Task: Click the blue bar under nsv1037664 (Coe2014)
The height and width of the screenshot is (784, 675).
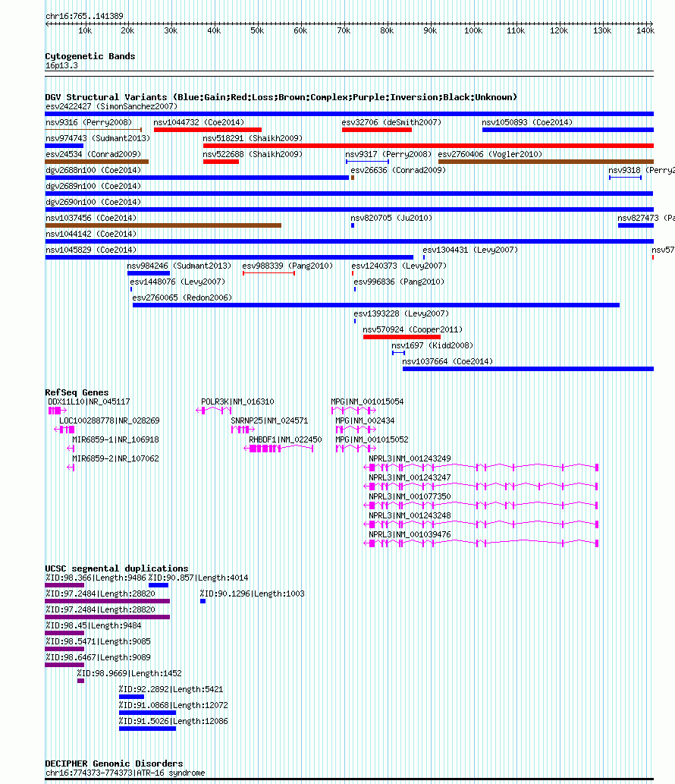Action: [528, 370]
